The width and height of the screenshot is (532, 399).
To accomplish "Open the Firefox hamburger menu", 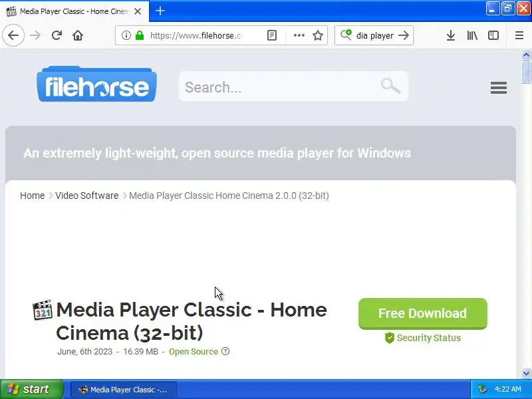I will 519,35.
